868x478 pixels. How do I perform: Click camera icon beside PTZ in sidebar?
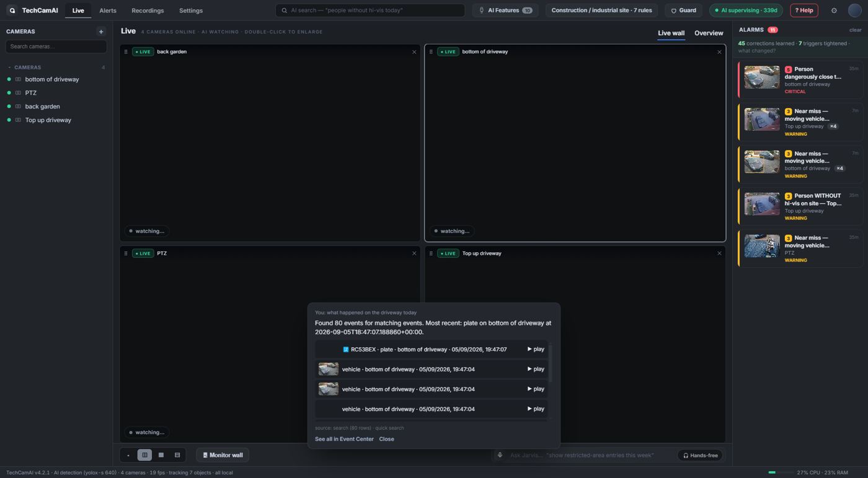point(18,93)
